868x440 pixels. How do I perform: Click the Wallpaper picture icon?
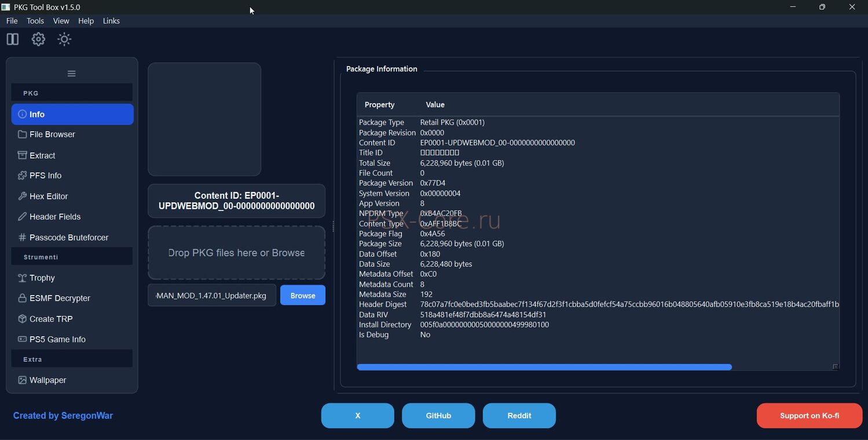coord(22,380)
